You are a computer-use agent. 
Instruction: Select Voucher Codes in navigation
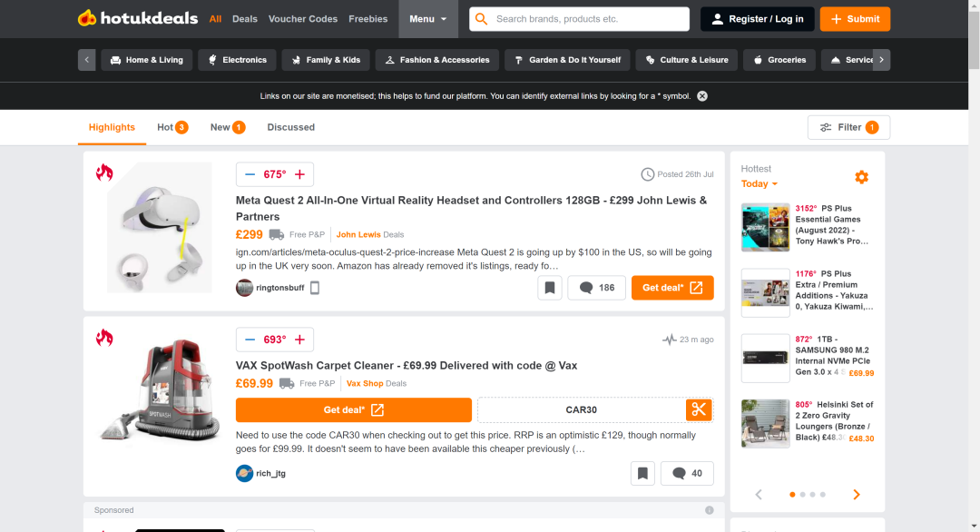pyautogui.click(x=303, y=19)
